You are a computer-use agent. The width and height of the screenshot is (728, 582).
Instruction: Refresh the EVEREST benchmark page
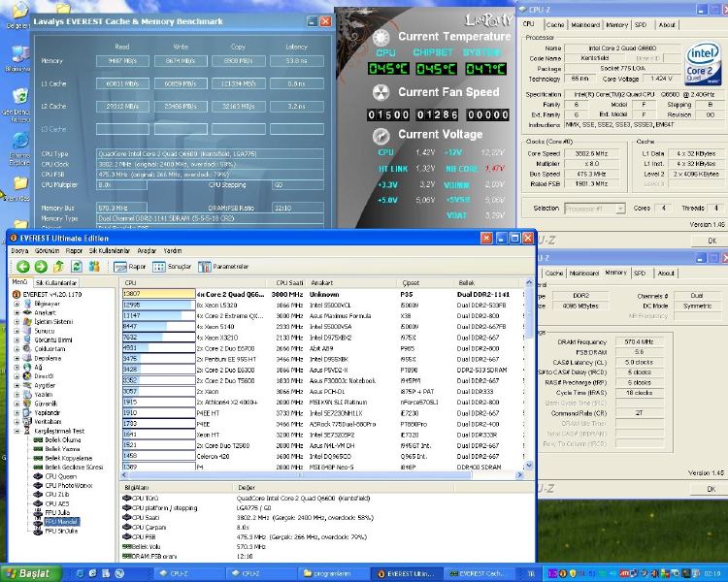(77, 267)
